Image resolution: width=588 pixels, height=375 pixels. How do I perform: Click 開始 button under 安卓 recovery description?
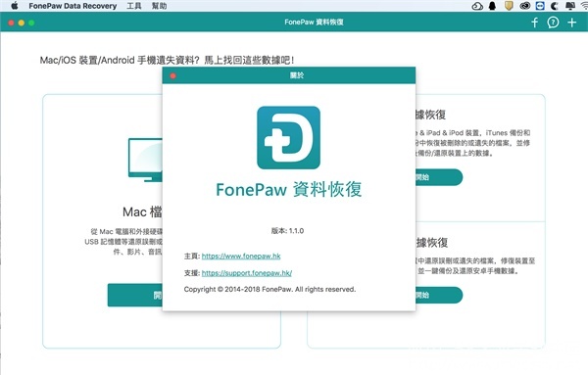(x=439, y=296)
